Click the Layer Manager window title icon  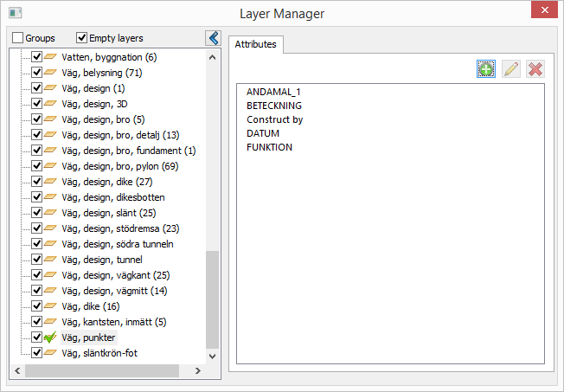tap(15, 13)
